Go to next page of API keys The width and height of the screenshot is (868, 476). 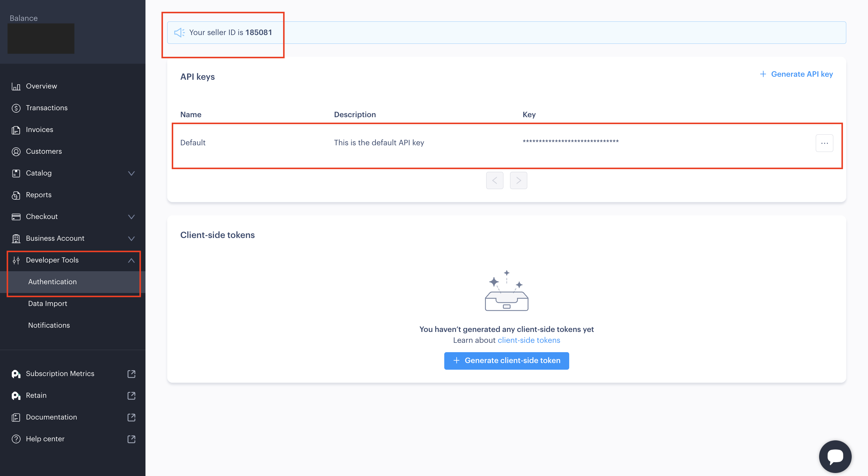[518, 181]
